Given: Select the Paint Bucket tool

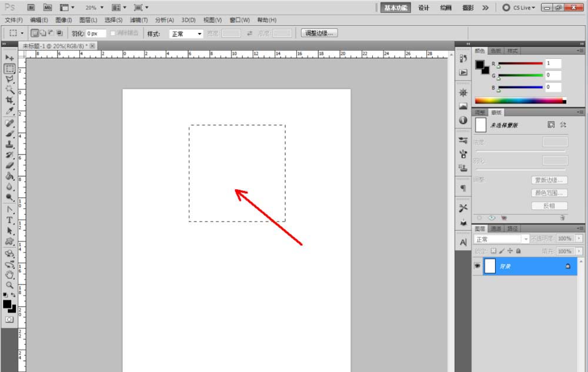Looking at the screenshot, I should (x=9, y=176).
